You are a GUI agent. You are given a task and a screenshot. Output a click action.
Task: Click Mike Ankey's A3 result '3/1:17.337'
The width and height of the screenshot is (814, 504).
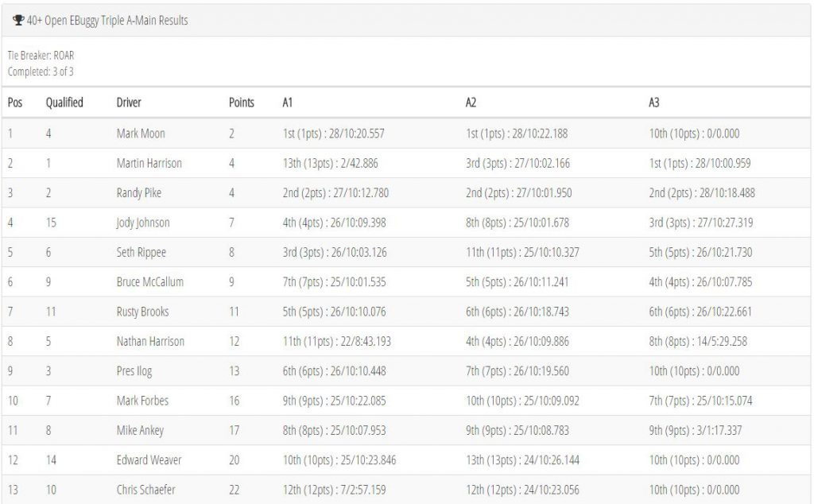[719, 430]
